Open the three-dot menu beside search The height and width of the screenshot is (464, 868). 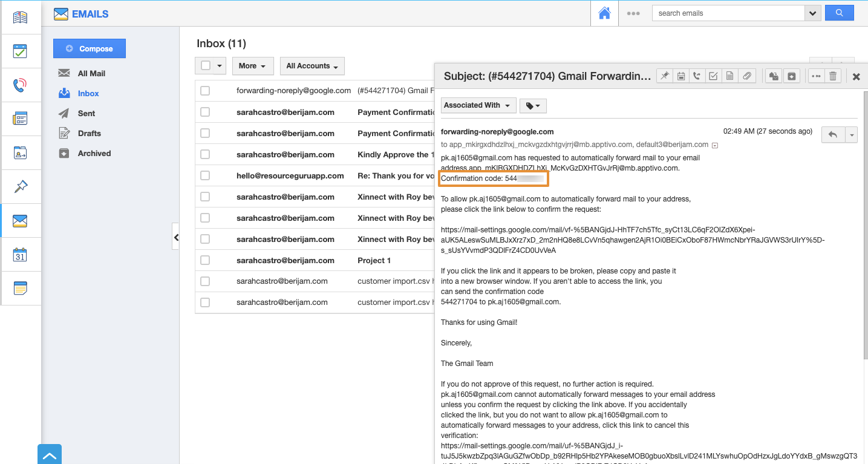point(633,13)
